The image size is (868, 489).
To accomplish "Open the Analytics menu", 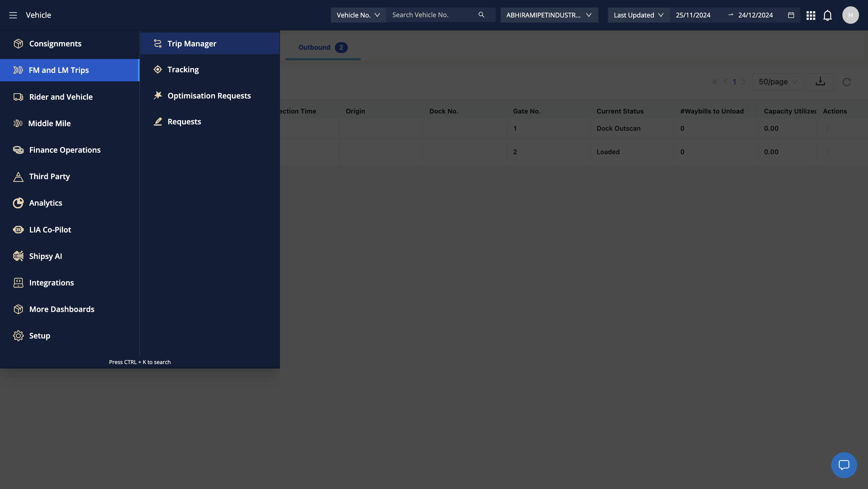I will coord(70,203).
